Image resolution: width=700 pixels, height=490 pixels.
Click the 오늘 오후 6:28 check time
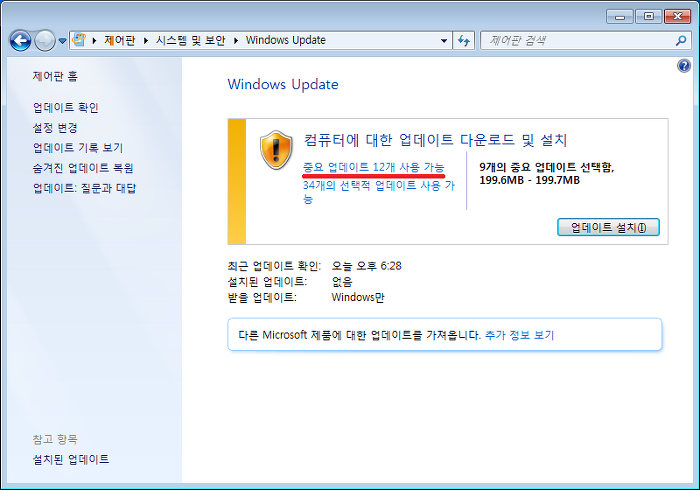point(367,266)
